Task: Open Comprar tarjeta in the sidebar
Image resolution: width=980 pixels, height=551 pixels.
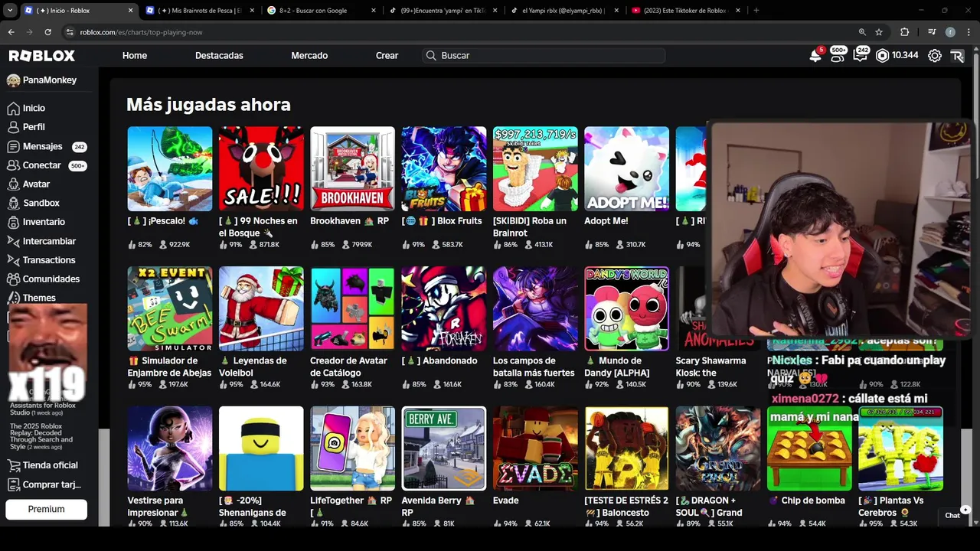Action: (x=51, y=484)
